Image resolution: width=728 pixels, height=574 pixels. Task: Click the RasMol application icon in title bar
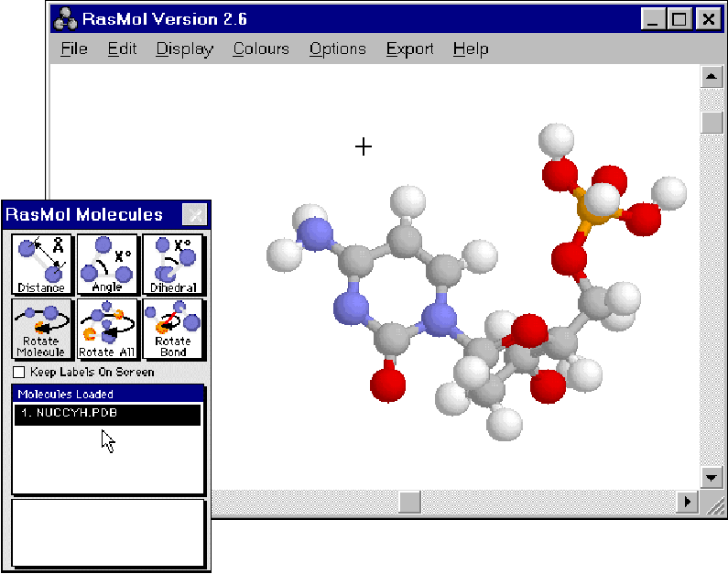pyautogui.click(x=65, y=19)
